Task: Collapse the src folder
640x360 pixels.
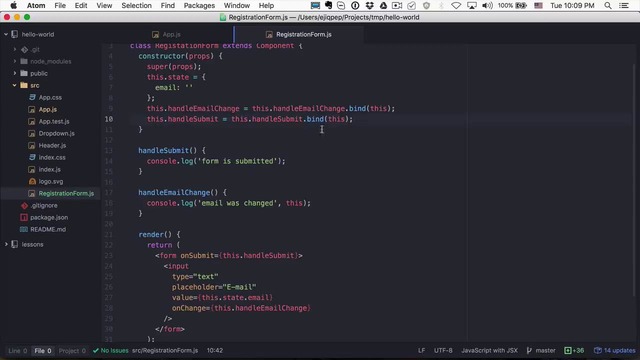Action: pos(15,85)
